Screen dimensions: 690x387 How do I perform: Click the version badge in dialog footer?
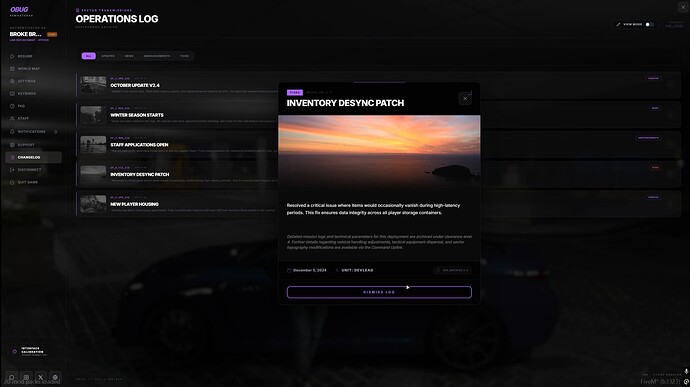pyautogui.click(x=452, y=270)
